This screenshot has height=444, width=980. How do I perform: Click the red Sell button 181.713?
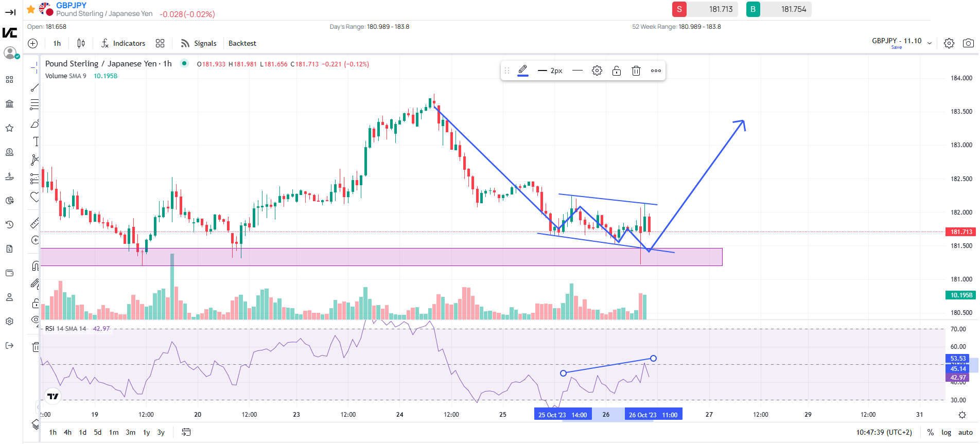click(x=705, y=9)
